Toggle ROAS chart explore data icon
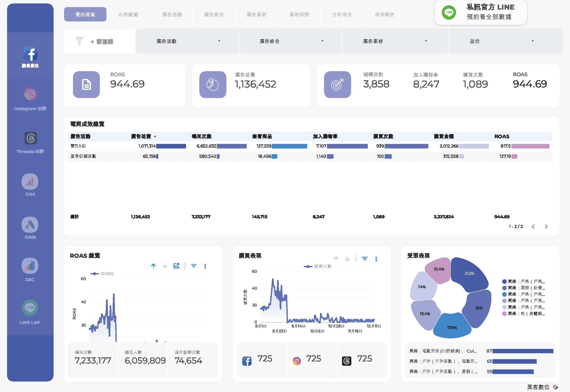The width and height of the screenshot is (570, 392). pyautogui.click(x=176, y=266)
